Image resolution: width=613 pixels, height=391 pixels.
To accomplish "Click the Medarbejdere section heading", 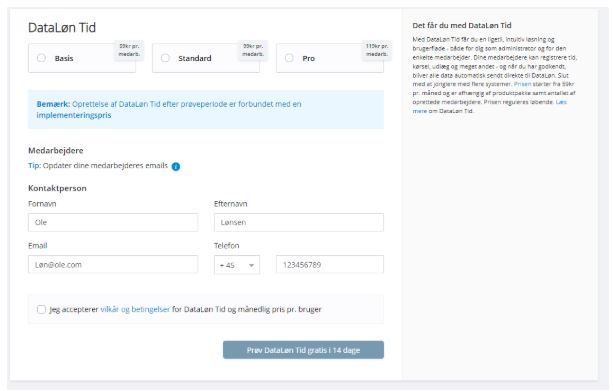I will click(56, 151).
